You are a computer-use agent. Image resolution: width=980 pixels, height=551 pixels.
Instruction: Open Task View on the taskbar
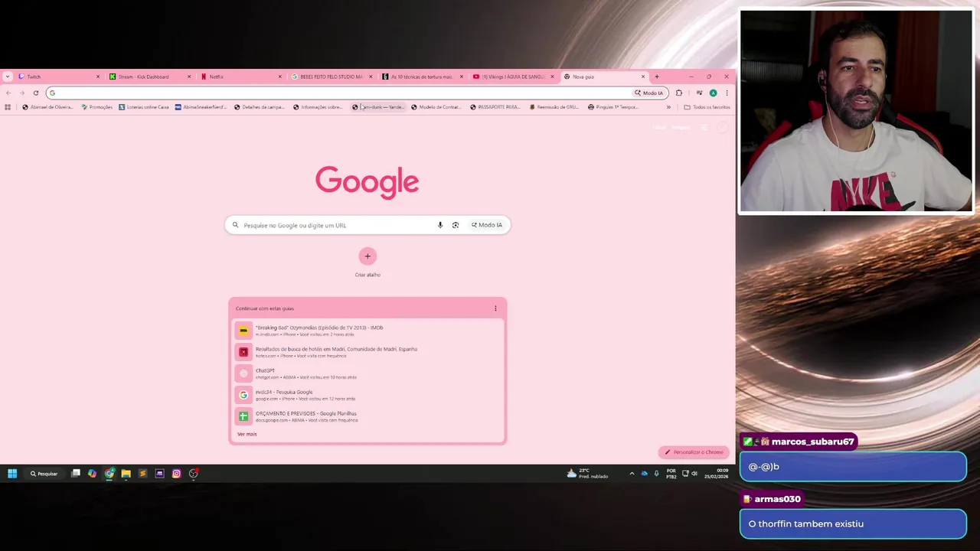point(76,474)
